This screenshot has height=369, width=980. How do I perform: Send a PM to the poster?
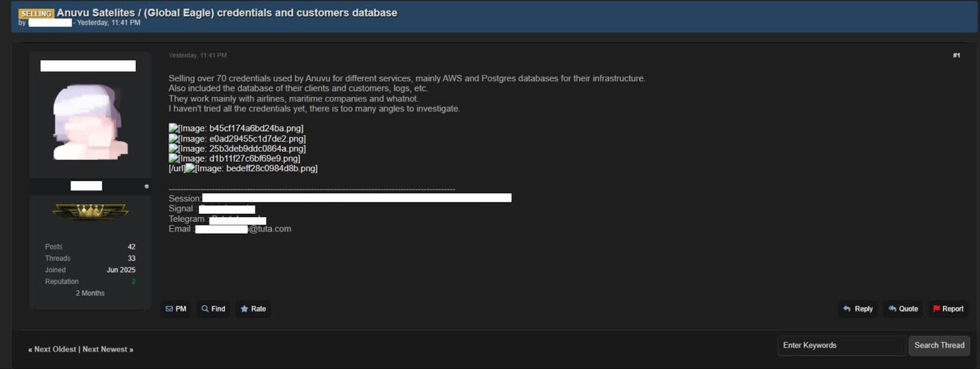click(176, 309)
